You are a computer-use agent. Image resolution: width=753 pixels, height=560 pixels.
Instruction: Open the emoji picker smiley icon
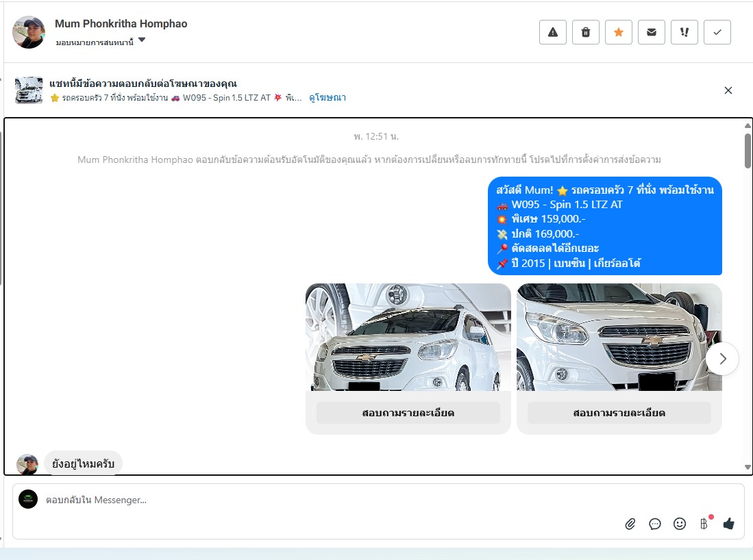coord(680,524)
